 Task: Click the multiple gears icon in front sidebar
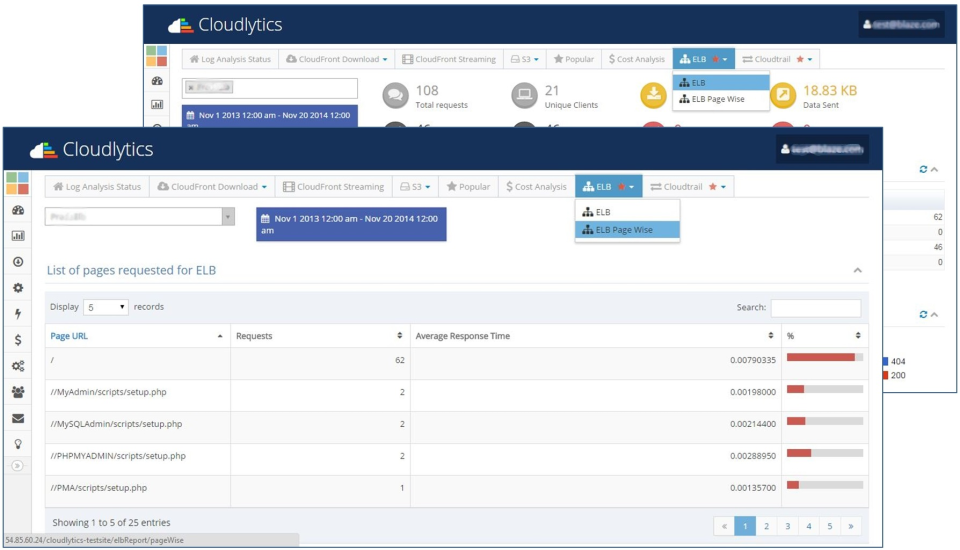tap(18, 366)
